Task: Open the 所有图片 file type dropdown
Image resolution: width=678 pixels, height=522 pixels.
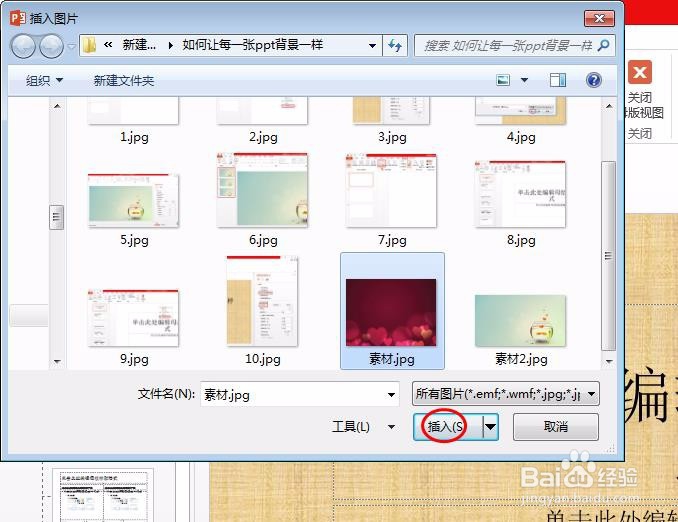Action: pyautogui.click(x=505, y=394)
